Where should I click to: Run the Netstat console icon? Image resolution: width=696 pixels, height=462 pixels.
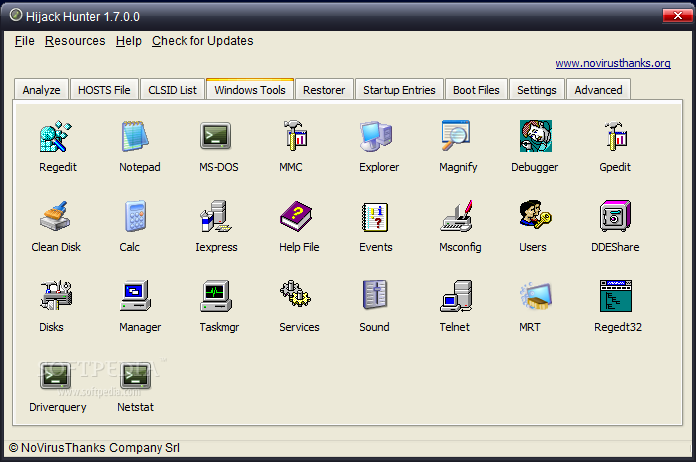pyautogui.click(x=135, y=375)
